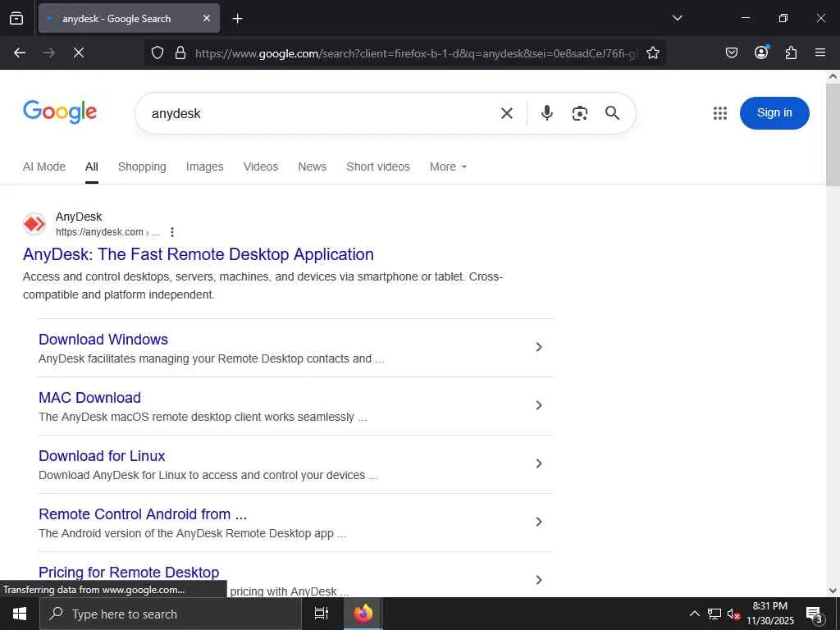Image resolution: width=840 pixels, height=630 pixels.
Task: Open Windows Task View
Action: pos(321,614)
